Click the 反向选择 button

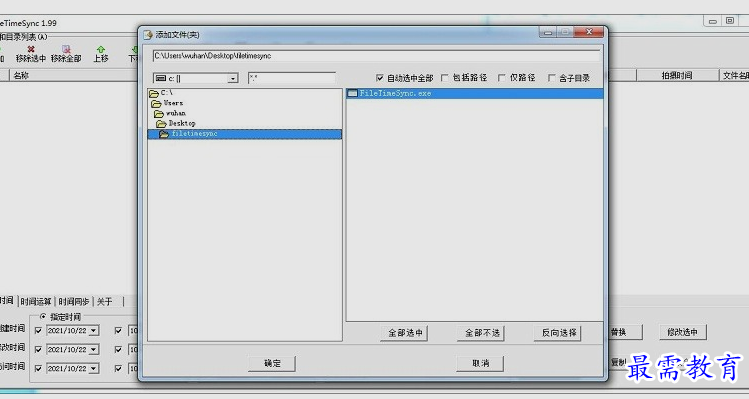point(557,333)
